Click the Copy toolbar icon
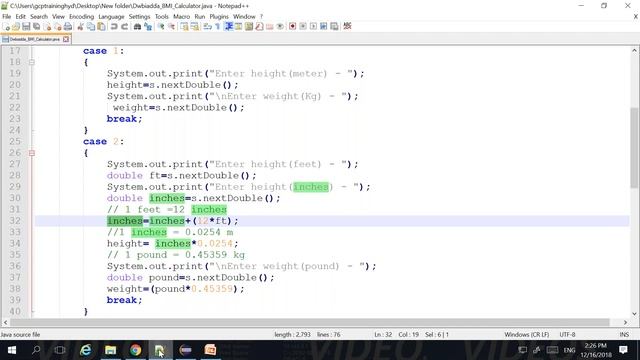 click(91, 27)
